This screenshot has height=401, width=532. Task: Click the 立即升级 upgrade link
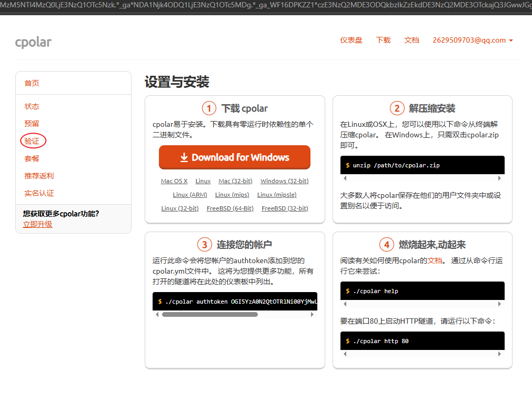pos(38,224)
